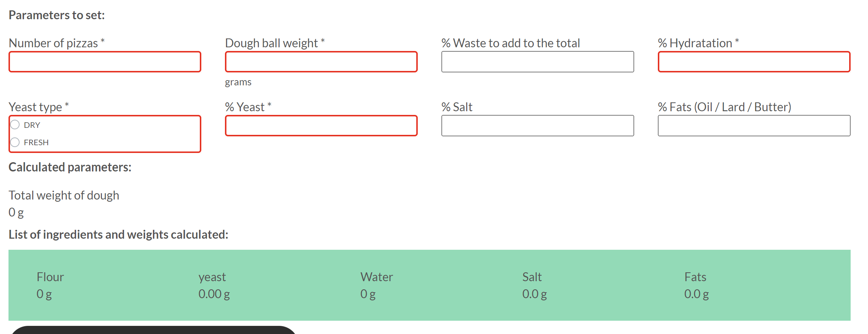Screen dimensions: 868x334
Task: Click the grams unit text
Action: pyautogui.click(x=237, y=82)
